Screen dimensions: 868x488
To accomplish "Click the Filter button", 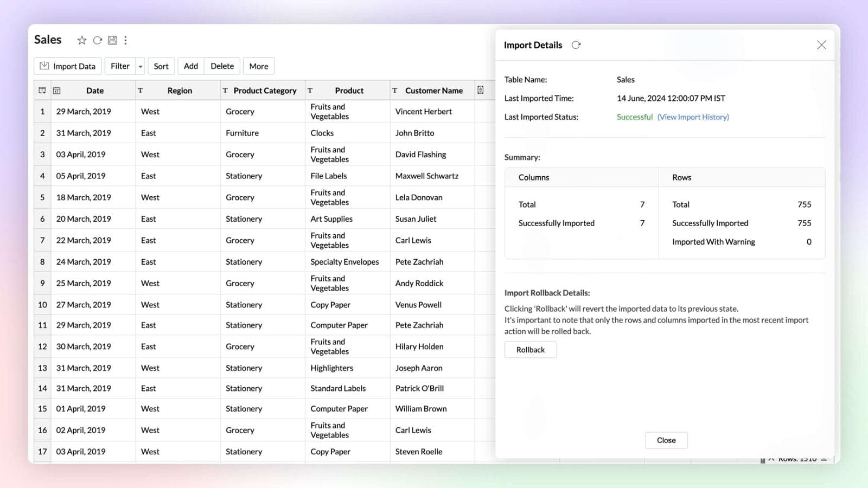I will [x=120, y=66].
